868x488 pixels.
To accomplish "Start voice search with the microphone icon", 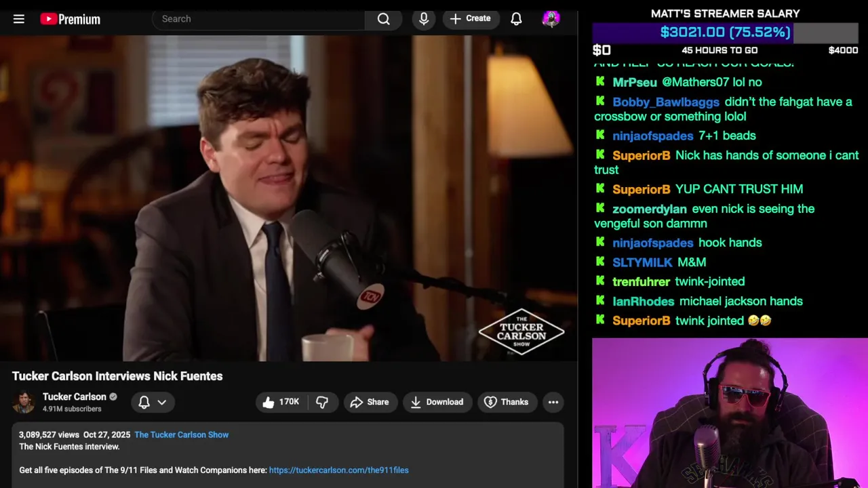I will click(x=424, y=19).
